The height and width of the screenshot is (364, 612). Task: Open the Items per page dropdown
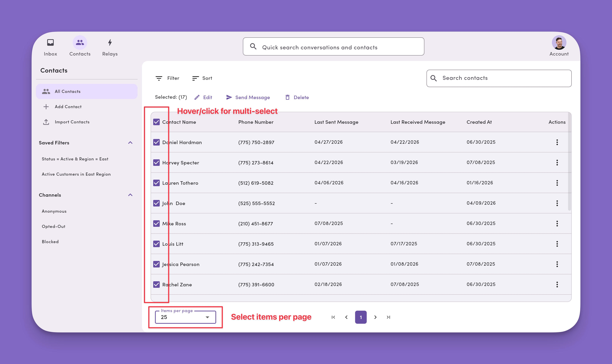click(185, 317)
